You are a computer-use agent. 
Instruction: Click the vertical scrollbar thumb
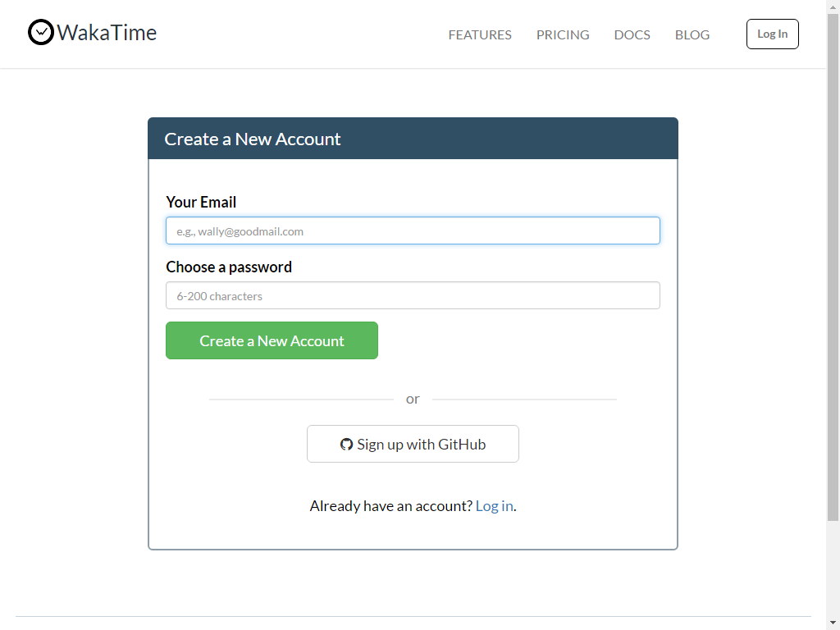pos(833,267)
